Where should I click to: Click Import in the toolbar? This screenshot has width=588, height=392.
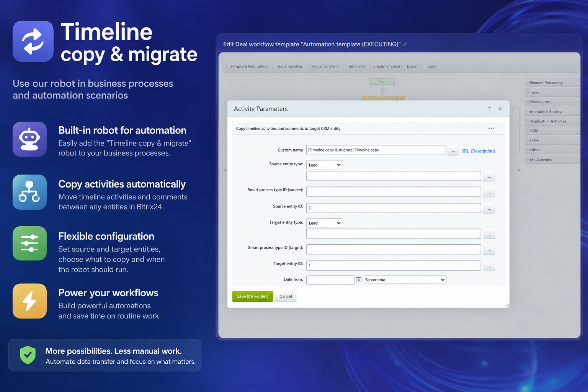click(431, 66)
